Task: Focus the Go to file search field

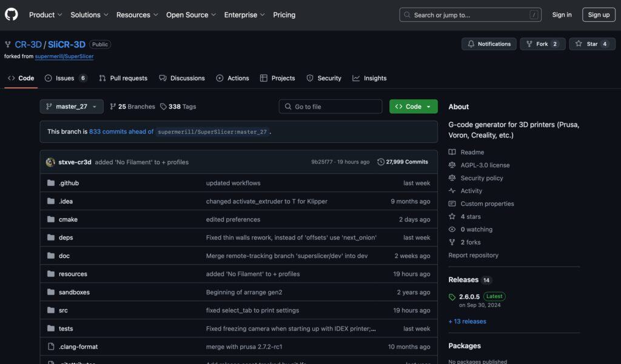Action: (x=331, y=107)
